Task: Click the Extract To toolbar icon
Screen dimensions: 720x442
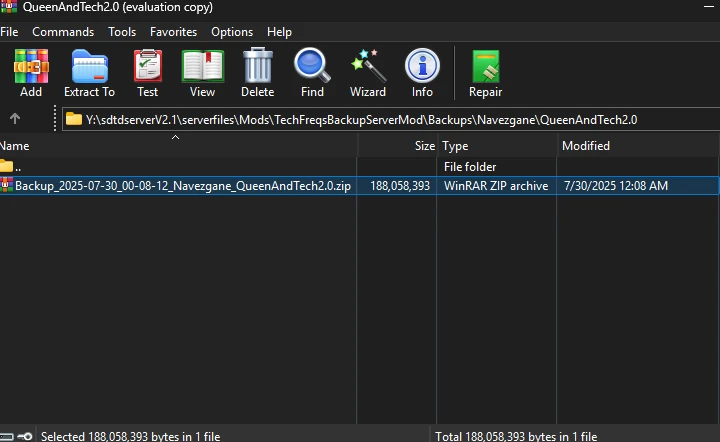Action: (x=90, y=67)
